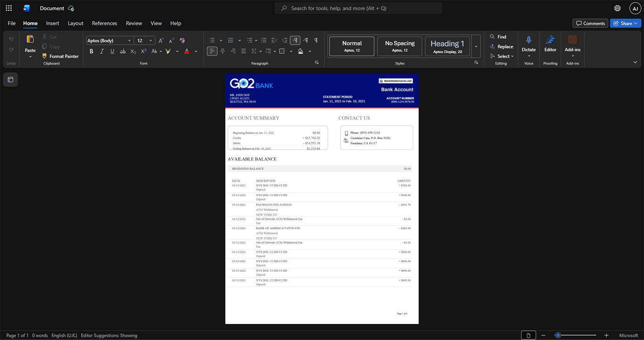This screenshot has width=644, height=340.
Task: Open the navigation pane icon at left
Action: coord(10,80)
